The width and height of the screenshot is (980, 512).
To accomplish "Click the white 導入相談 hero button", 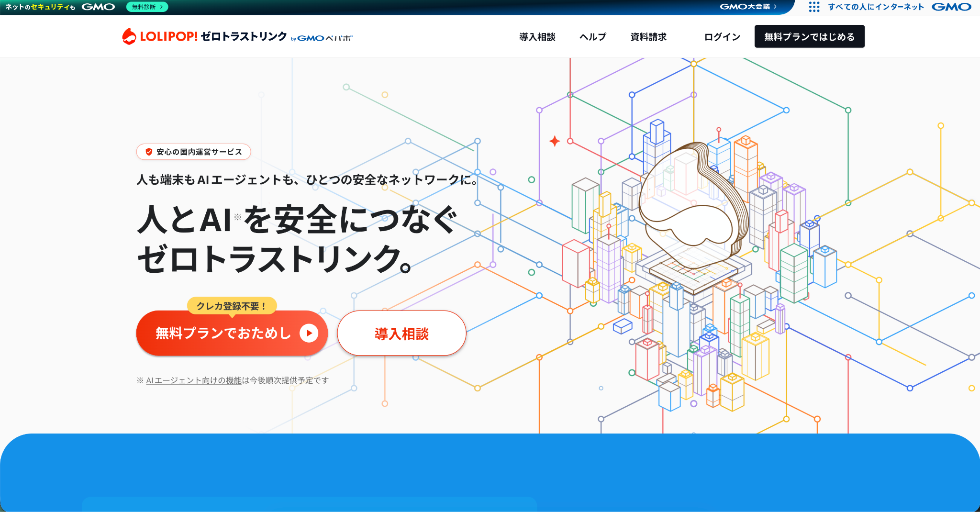I will 401,334.
